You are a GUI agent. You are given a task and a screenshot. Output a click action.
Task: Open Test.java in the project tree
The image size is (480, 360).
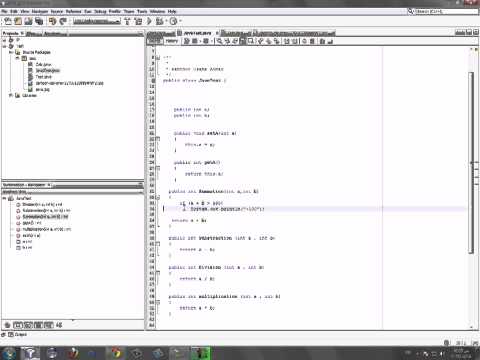pos(43,77)
